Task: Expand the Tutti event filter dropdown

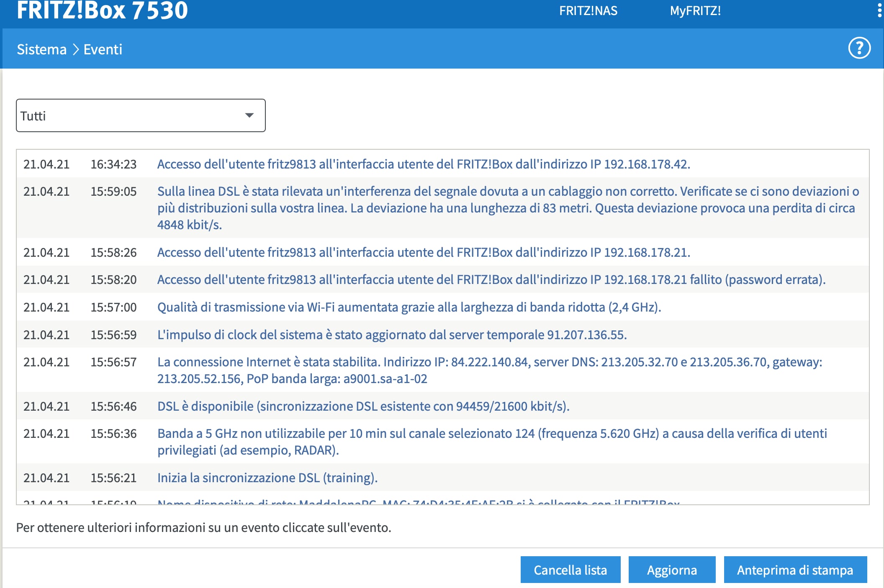Action: [x=141, y=115]
